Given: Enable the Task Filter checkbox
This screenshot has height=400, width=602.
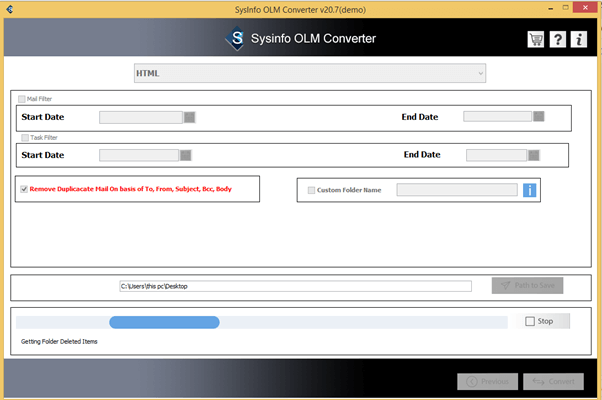Looking at the screenshot, I should click(x=25, y=137).
